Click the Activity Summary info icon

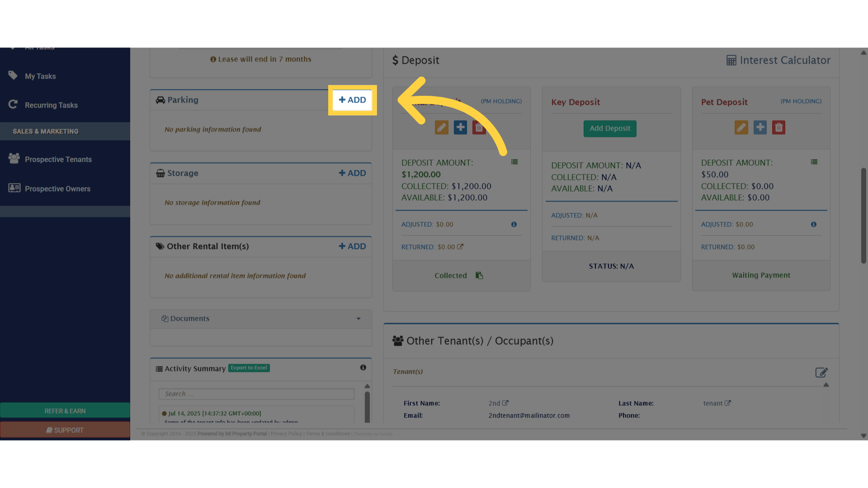[363, 367]
